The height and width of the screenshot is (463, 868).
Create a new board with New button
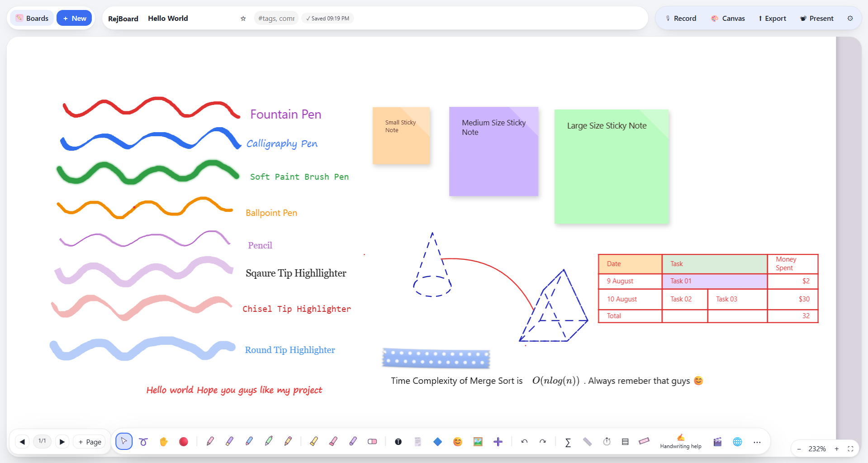click(74, 18)
